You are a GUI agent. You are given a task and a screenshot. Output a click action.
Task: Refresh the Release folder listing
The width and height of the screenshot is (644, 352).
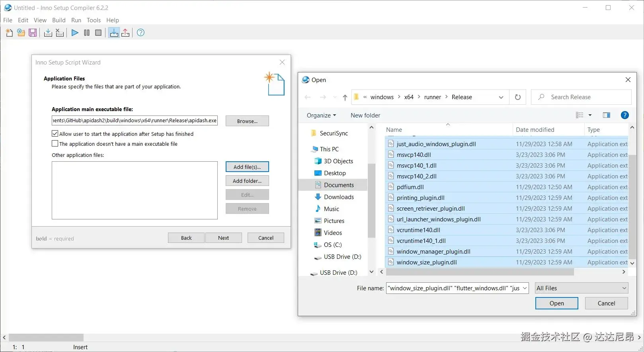(518, 97)
